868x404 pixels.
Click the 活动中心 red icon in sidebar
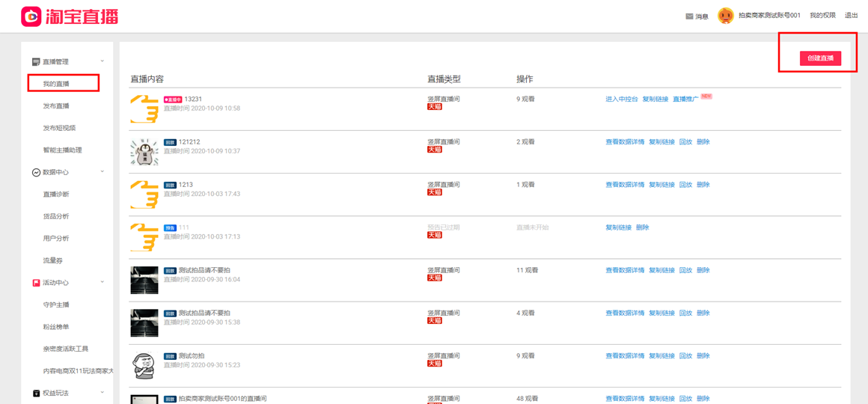pos(36,283)
